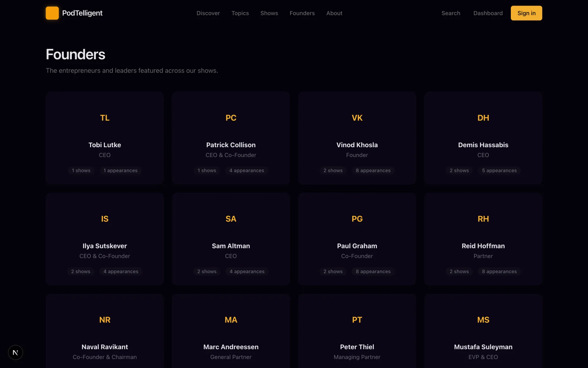Click Patrick Collison's "1 shows" badge
This screenshot has width=588, height=368.
click(207, 171)
